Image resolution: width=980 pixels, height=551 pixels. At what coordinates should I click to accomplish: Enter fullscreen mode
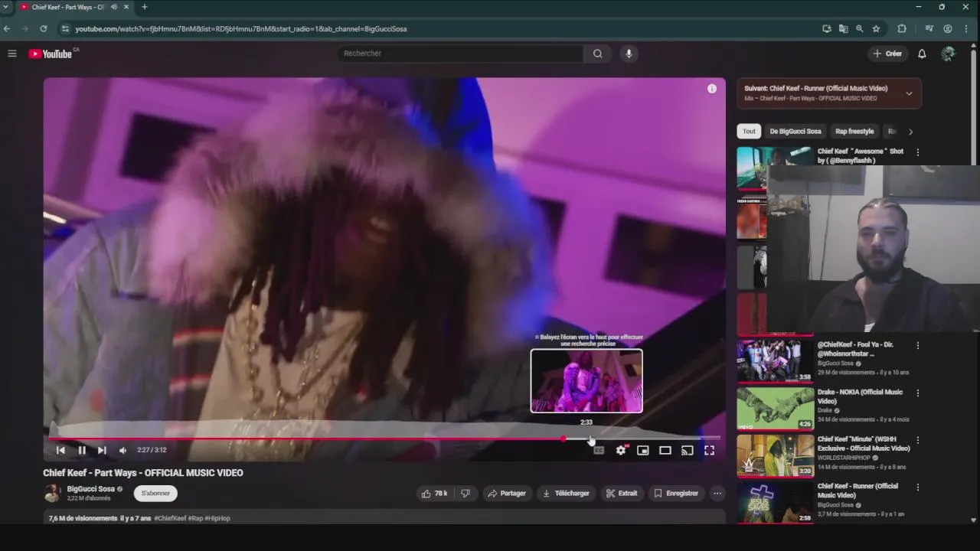pyautogui.click(x=710, y=450)
